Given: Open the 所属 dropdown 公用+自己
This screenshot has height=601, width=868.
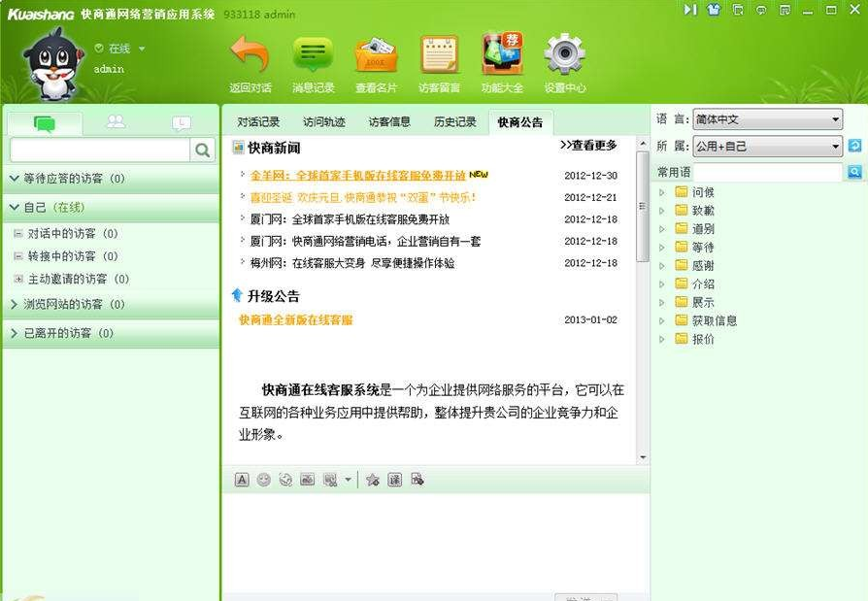Looking at the screenshot, I should (x=768, y=146).
